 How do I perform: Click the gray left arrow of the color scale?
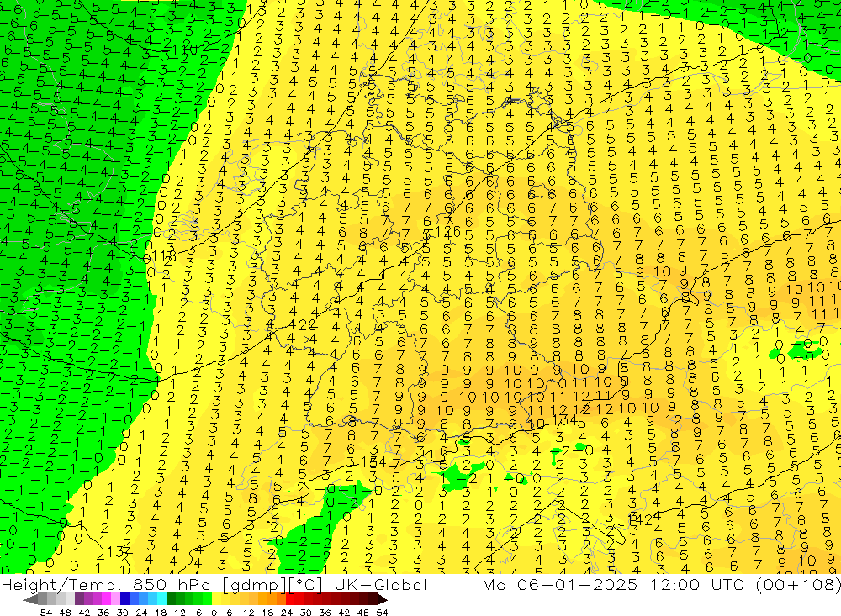(x=30, y=600)
